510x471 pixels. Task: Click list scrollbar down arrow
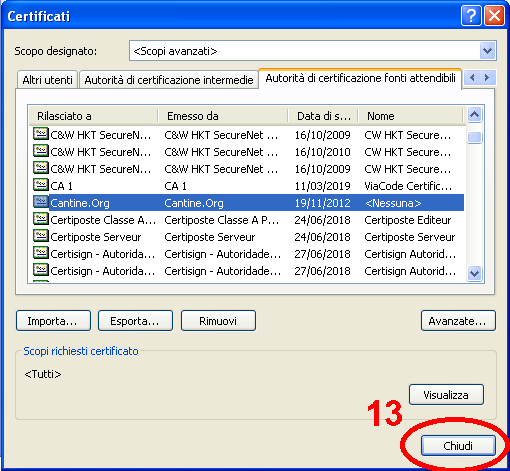[x=474, y=273]
